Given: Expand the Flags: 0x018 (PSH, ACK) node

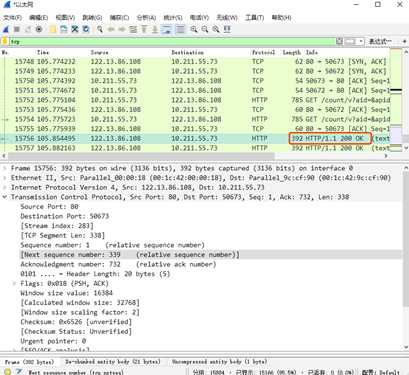Looking at the screenshot, I should coord(14,284).
